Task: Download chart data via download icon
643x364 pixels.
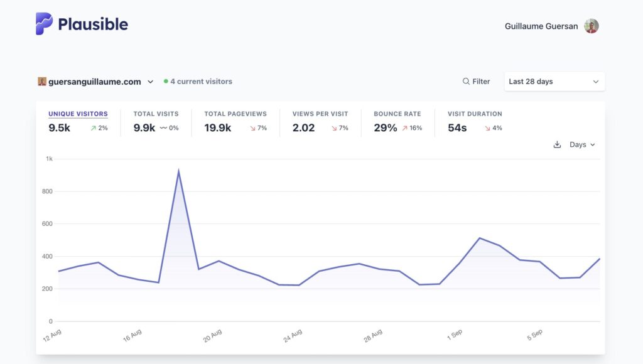Action: point(557,145)
